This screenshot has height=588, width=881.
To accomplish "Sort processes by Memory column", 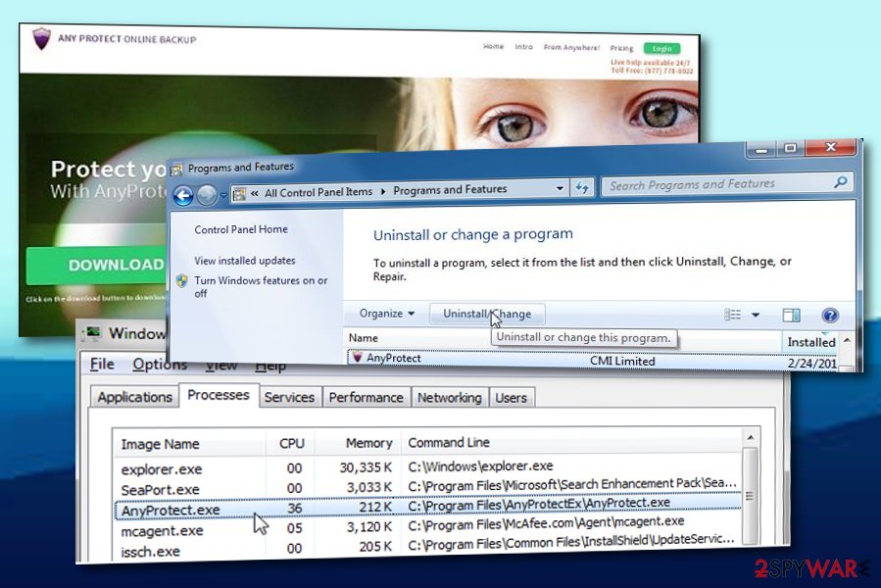I will tap(359, 443).
